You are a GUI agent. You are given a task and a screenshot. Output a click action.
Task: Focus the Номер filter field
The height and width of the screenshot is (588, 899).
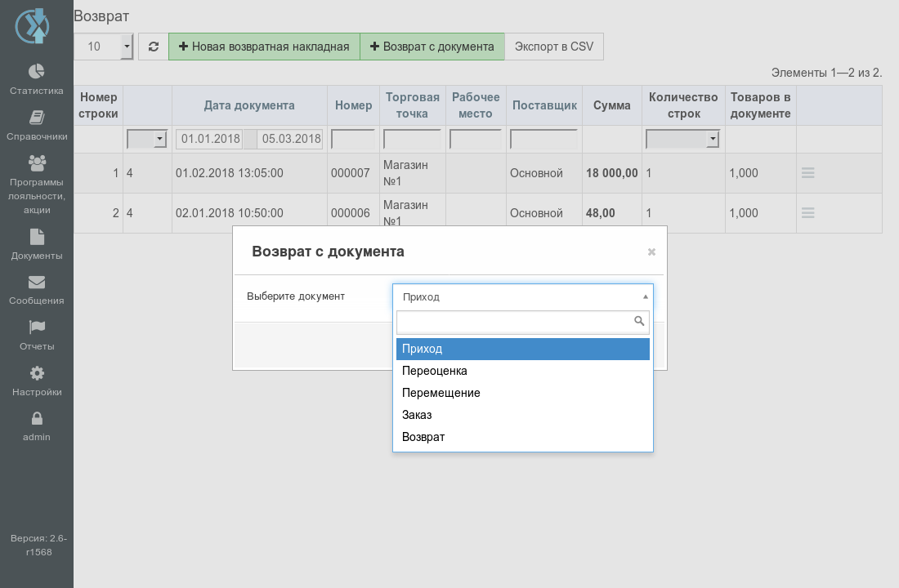coord(353,139)
